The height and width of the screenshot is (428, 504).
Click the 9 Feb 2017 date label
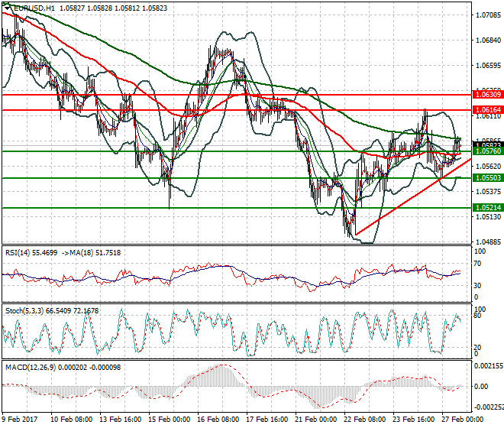(20, 420)
